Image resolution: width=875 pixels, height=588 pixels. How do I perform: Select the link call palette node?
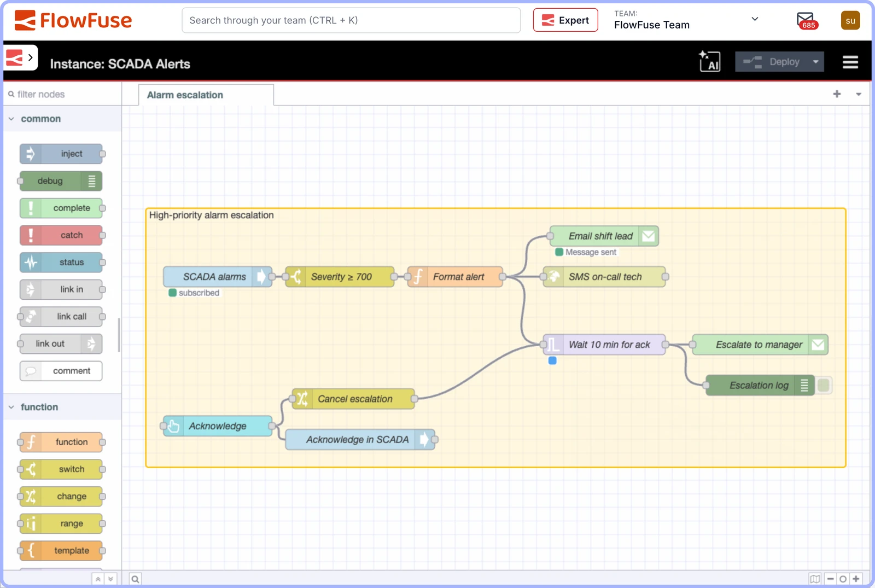pyautogui.click(x=61, y=316)
